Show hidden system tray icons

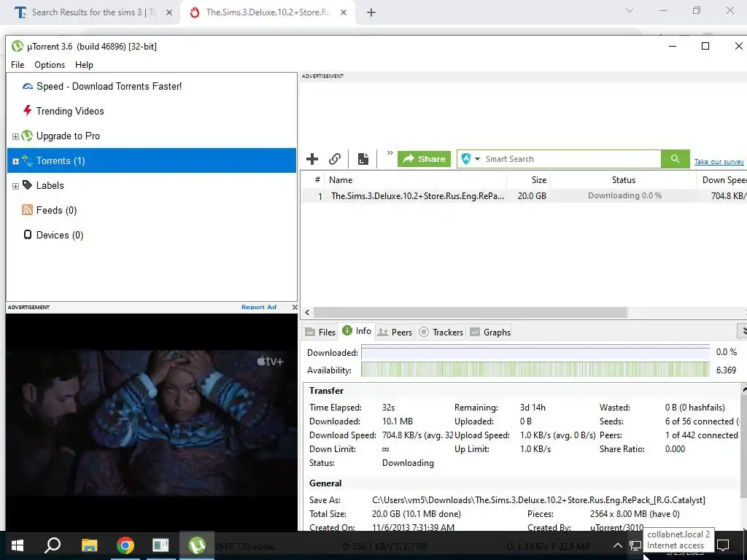coord(617,545)
